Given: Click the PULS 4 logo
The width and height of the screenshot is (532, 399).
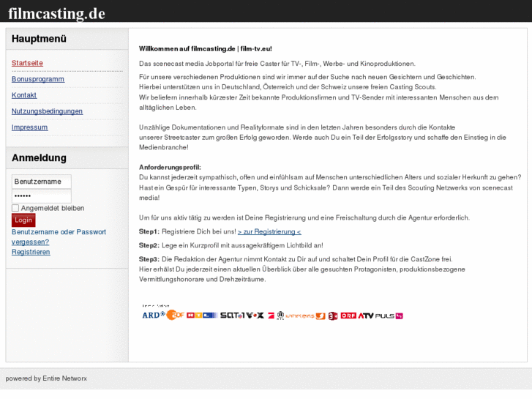Looking at the screenshot, I should point(389,316).
